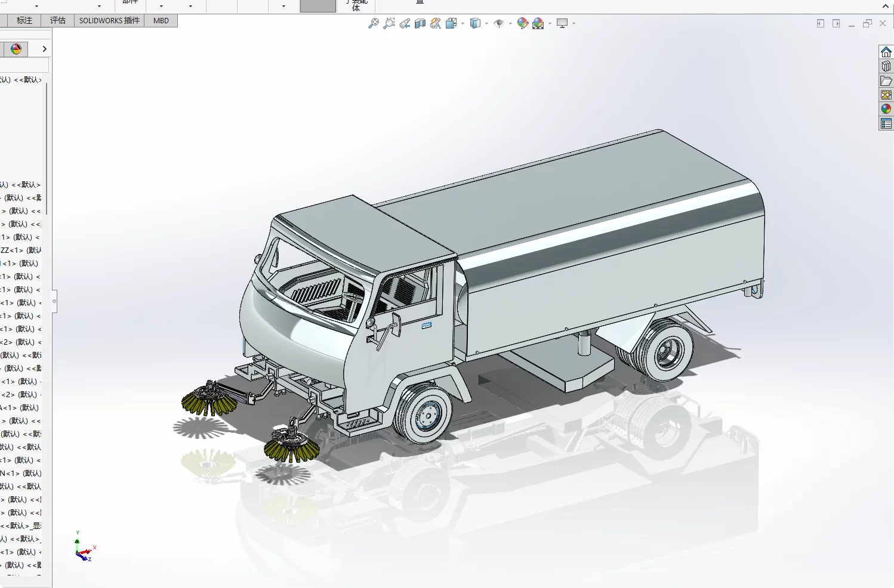894x588 pixels.
Task: Open Dynamic Annotation Views
Action: click(x=436, y=23)
